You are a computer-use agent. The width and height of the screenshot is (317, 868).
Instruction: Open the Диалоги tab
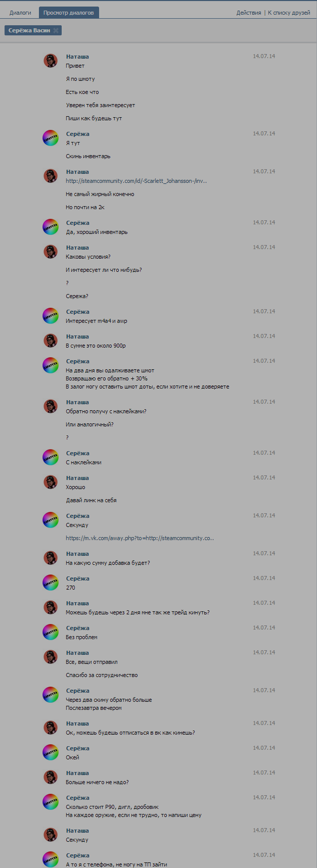point(20,13)
